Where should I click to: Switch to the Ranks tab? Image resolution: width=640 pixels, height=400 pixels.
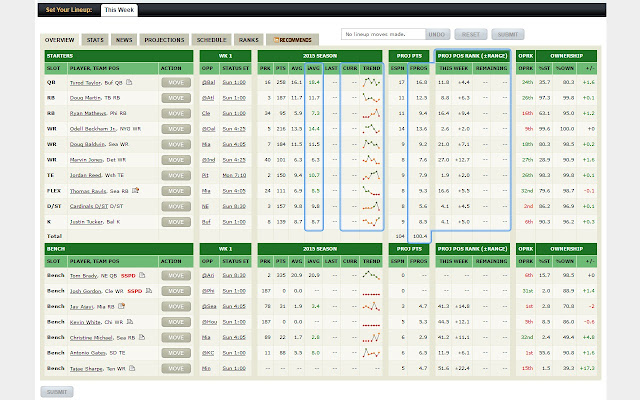[x=249, y=40]
